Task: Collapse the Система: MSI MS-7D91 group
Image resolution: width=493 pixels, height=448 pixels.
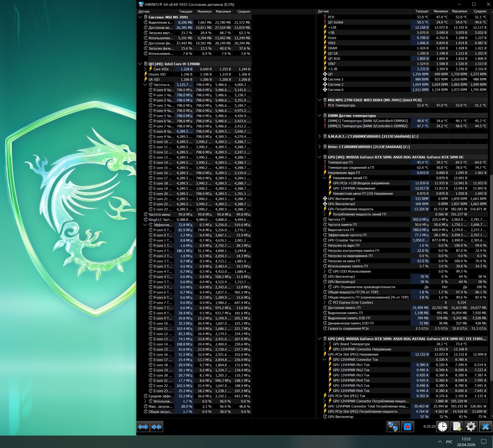Action: 140,17
